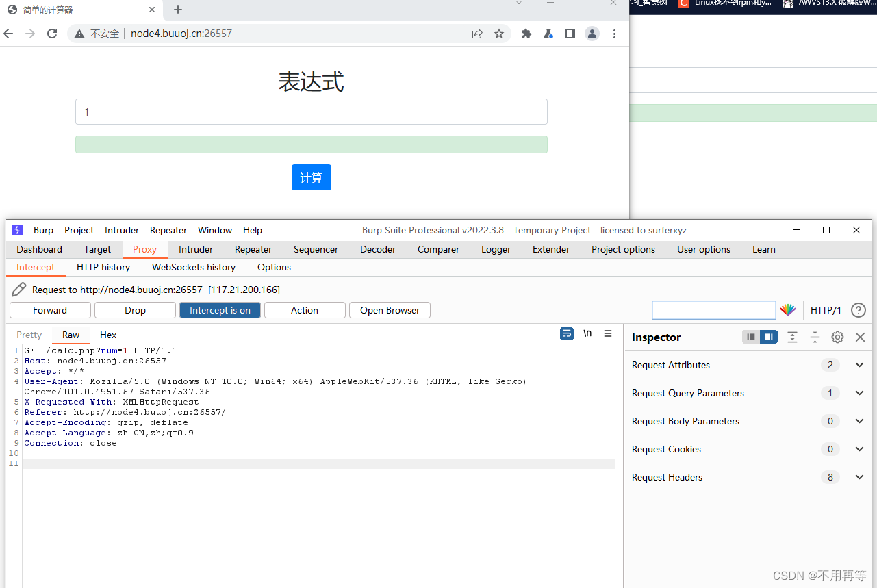Click the collapse-all sections icon in Inspector
This screenshot has width=877, height=588.
pos(815,337)
